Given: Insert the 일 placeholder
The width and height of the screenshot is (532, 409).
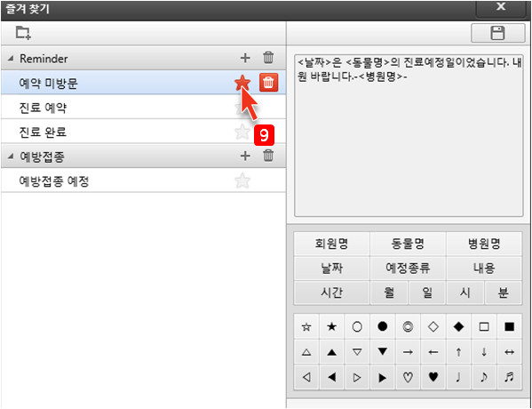Looking at the screenshot, I should [427, 293].
